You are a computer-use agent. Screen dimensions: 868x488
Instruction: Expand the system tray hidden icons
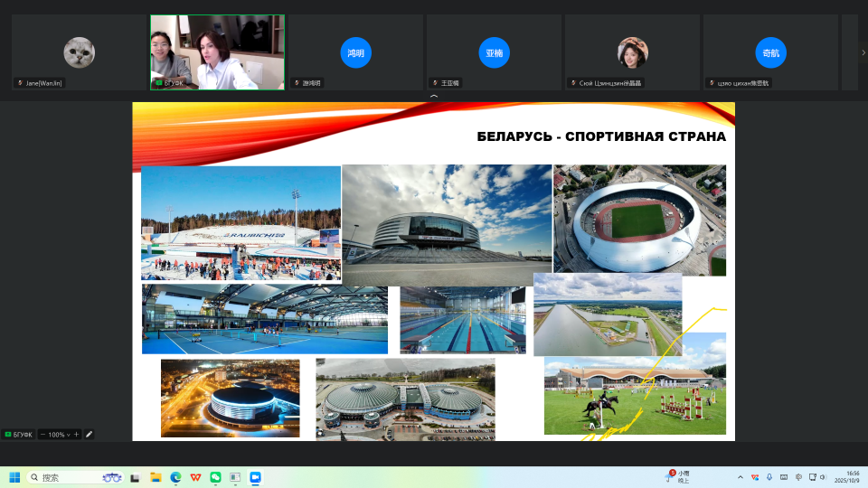pyautogui.click(x=740, y=476)
